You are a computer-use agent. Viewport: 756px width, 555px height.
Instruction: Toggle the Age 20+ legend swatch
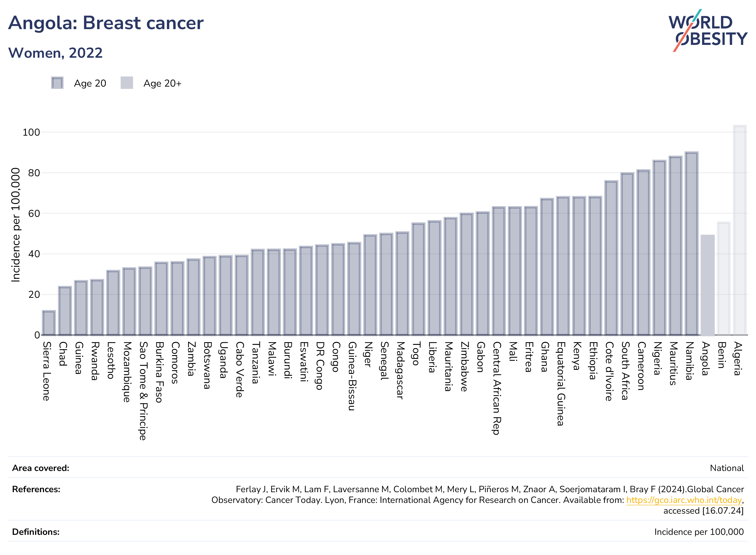[x=127, y=83]
